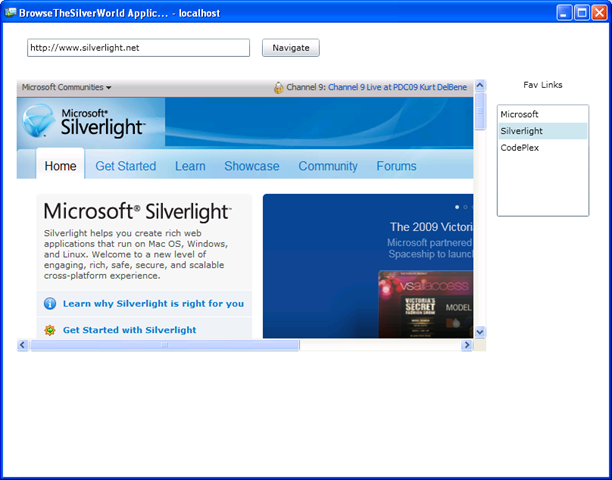Open the Microsoft Communities dropdown
612x480 pixels.
[x=66, y=87]
